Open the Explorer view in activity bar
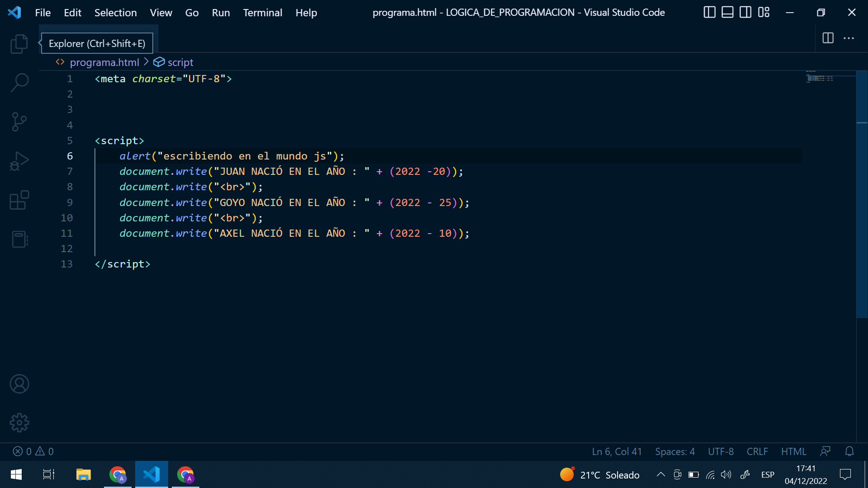This screenshot has width=868, height=488. tap(19, 44)
